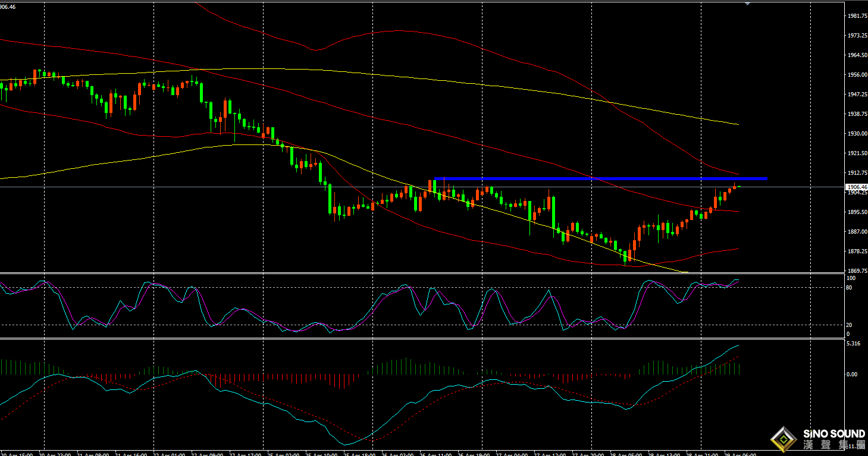Viewport: 868px width, 456px height.
Task: Click the stochastic 0 scale label
Action: [848, 334]
